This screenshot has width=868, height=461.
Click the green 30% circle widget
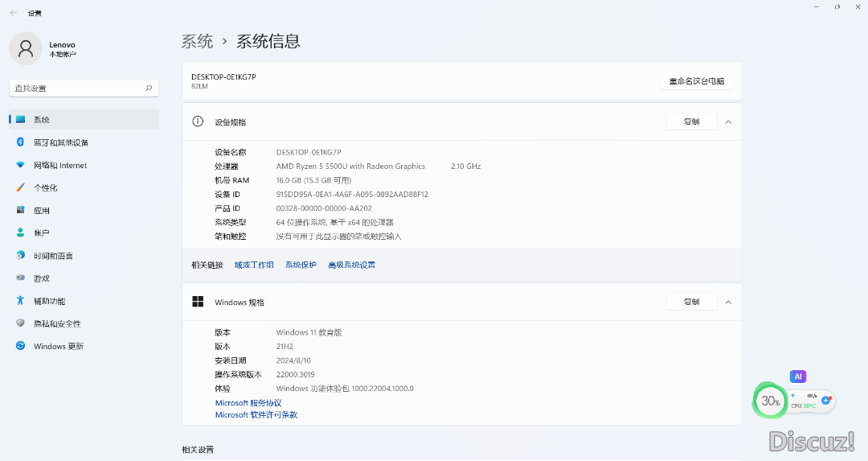(x=769, y=400)
